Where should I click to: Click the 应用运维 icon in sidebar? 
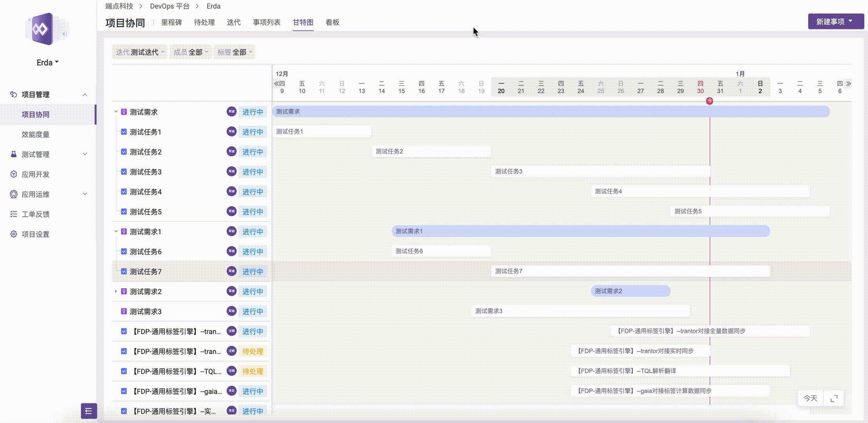pos(13,194)
